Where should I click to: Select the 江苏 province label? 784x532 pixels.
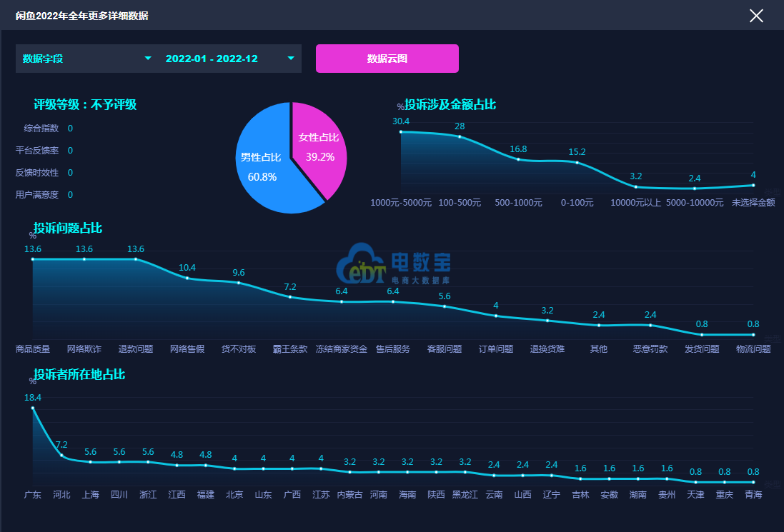pyautogui.click(x=321, y=495)
